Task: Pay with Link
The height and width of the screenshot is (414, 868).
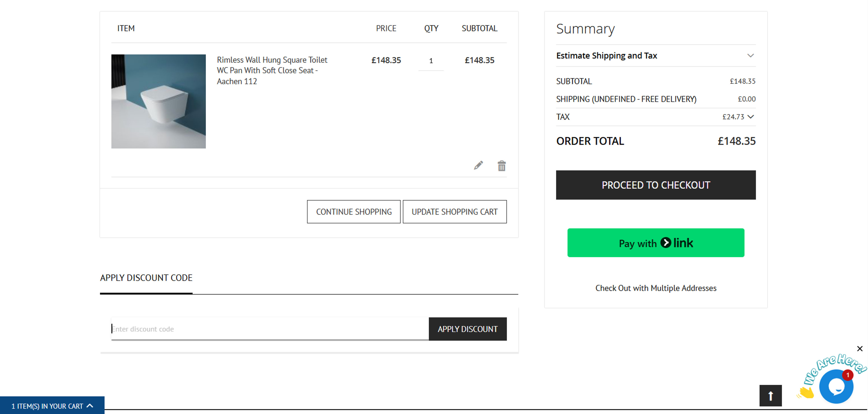Action: [656, 243]
